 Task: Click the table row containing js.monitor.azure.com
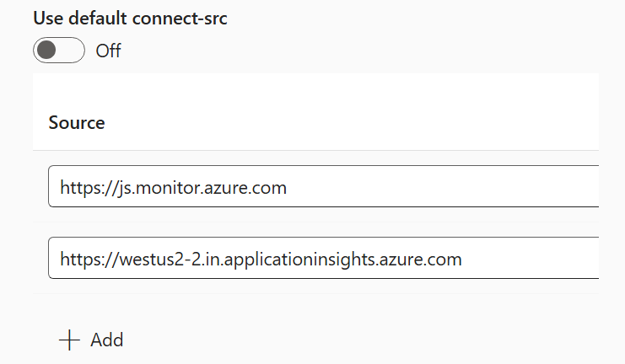point(40,187)
